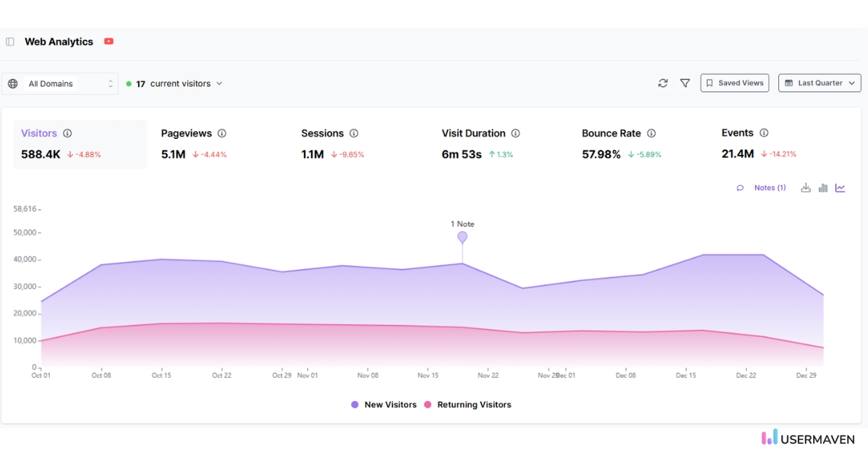This screenshot has width=868, height=456.
Task: Click the download chart icon
Action: point(806,187)
